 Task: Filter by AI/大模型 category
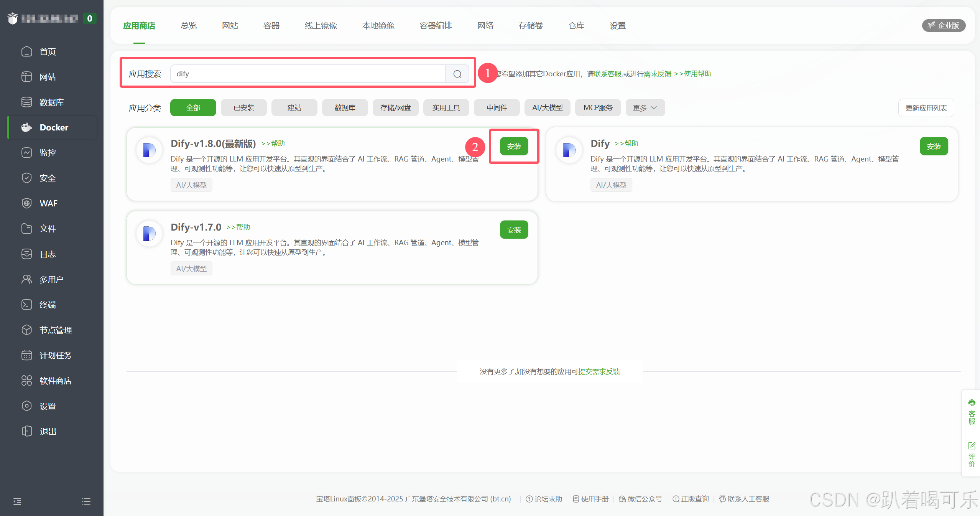pos(548,108)
